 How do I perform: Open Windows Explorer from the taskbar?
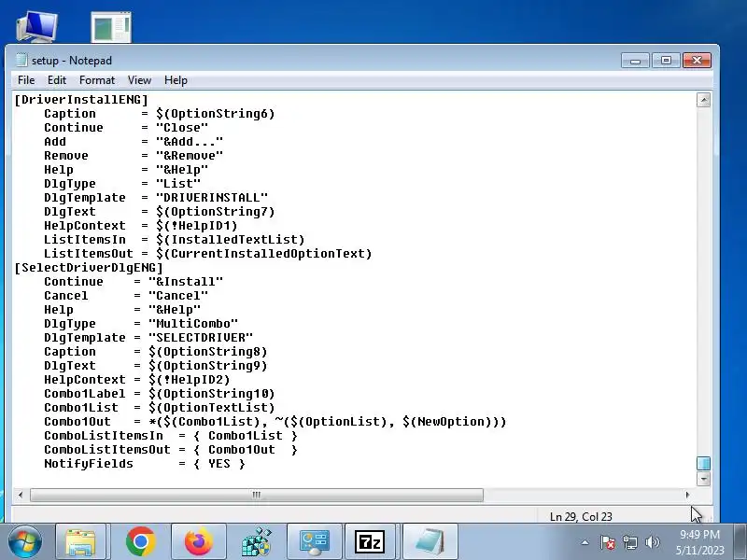80,542
